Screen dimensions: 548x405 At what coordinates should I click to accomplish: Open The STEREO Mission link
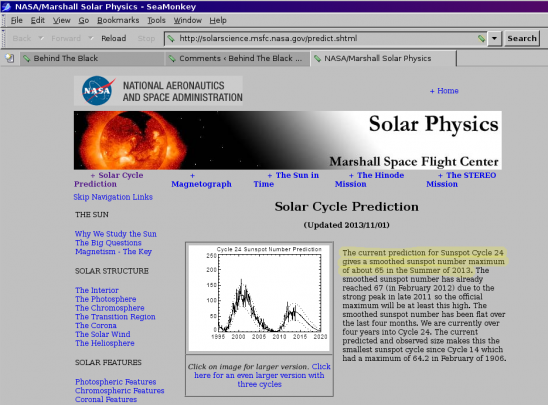[461, 180]
